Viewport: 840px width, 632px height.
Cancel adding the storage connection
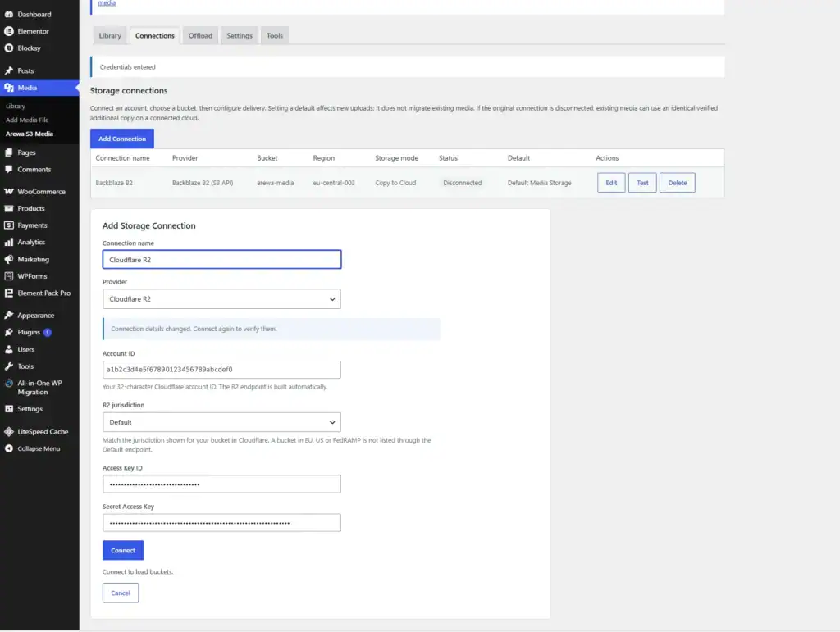121,593
